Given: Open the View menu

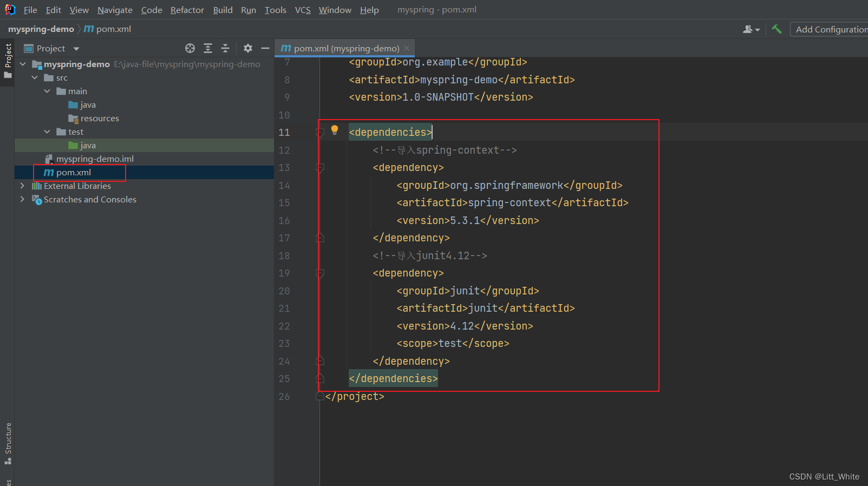Looking at the screenshot, I should [79, 10].
